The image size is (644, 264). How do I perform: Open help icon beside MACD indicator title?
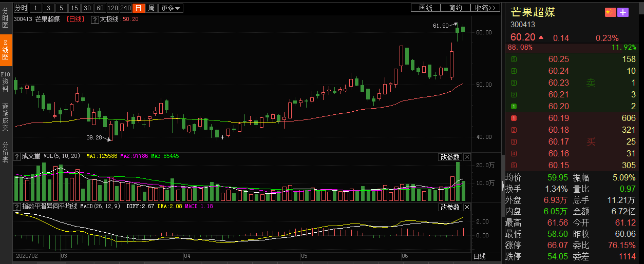16,207
